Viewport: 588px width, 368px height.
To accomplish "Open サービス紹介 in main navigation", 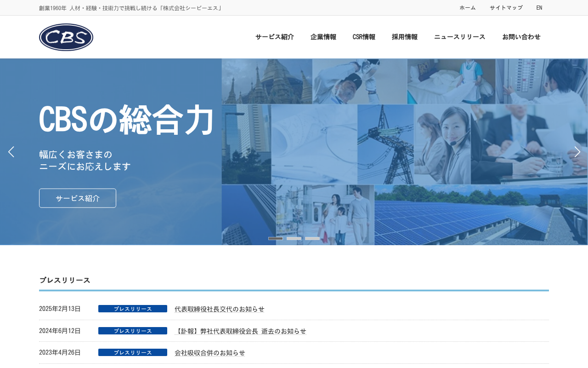I will coord(275,37).
